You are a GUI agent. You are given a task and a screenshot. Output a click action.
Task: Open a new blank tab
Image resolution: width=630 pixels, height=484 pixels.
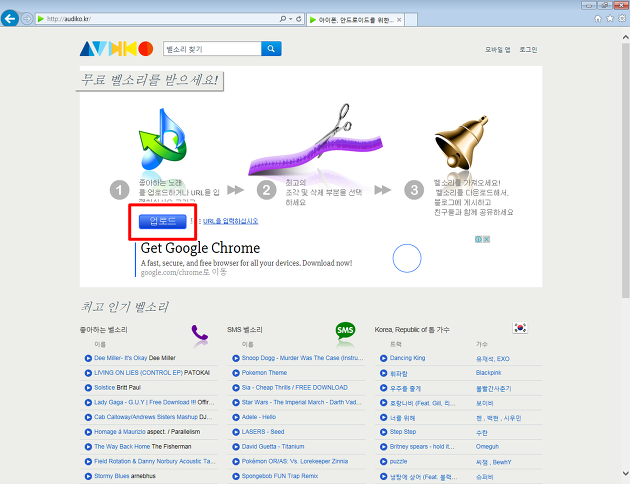tap(411, 20)
